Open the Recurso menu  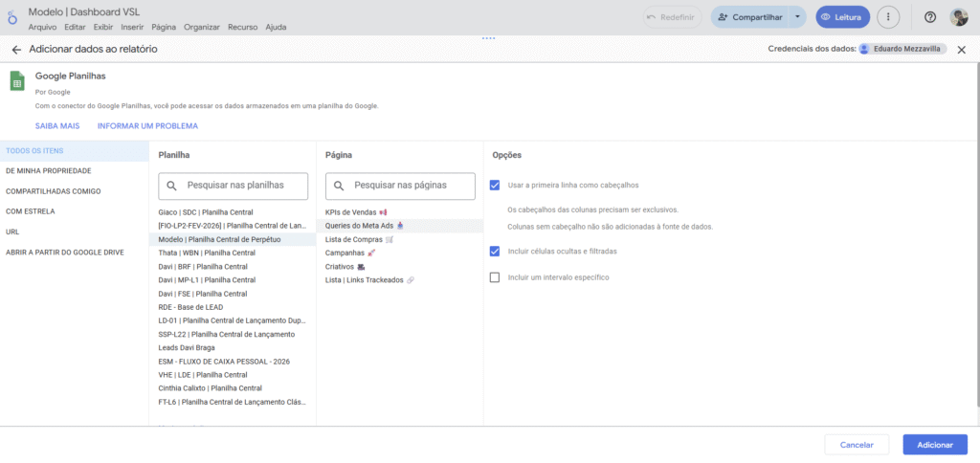(x=243, y=27)
